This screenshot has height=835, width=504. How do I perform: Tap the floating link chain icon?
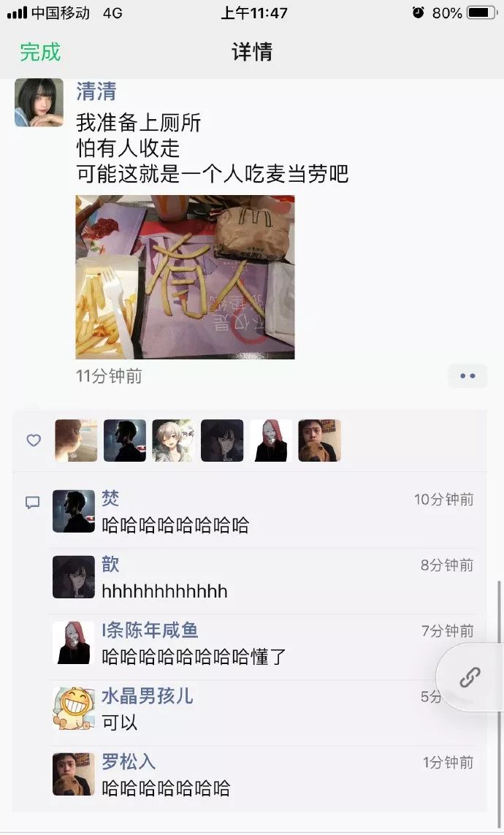[470, 677]
